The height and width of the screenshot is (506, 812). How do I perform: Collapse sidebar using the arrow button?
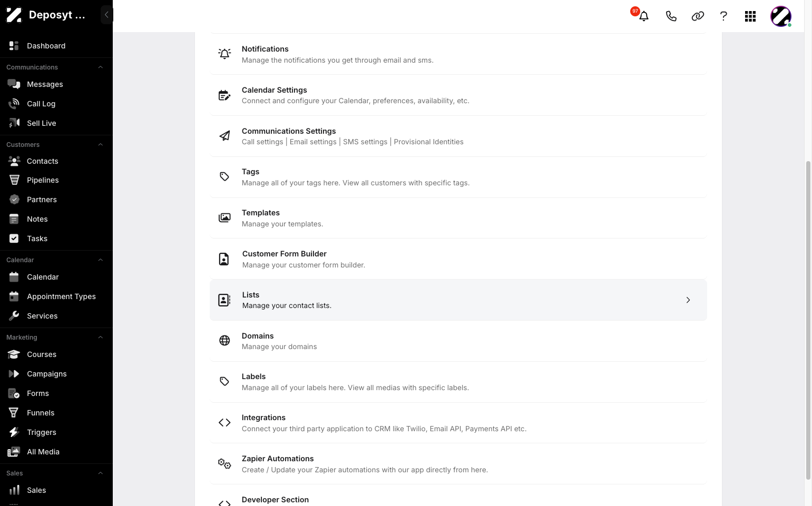click(x=106, y=15)
